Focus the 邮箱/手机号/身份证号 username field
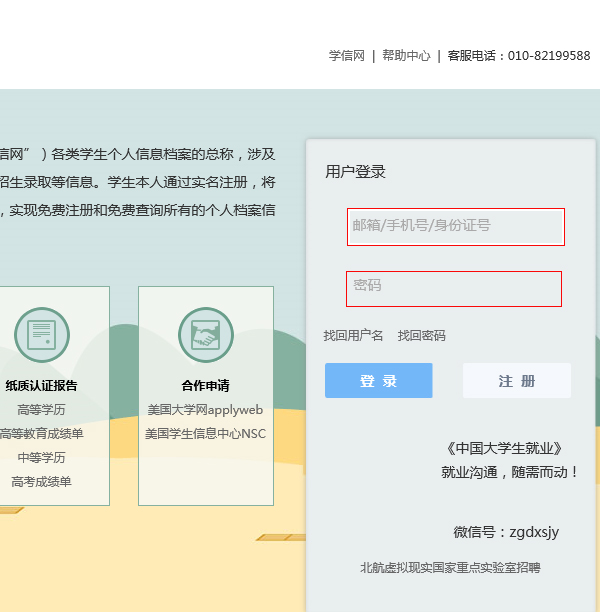The height and width of the screenshot is (612, 600). [x=455, y=227]
